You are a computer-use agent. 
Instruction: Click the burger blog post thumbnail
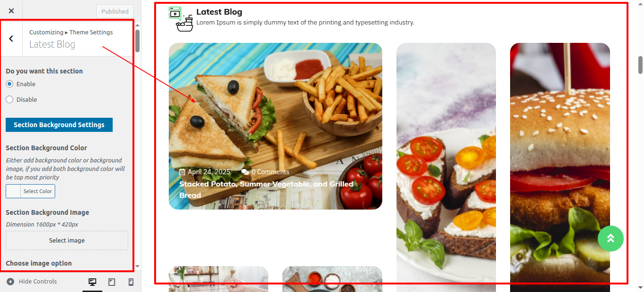560,167
